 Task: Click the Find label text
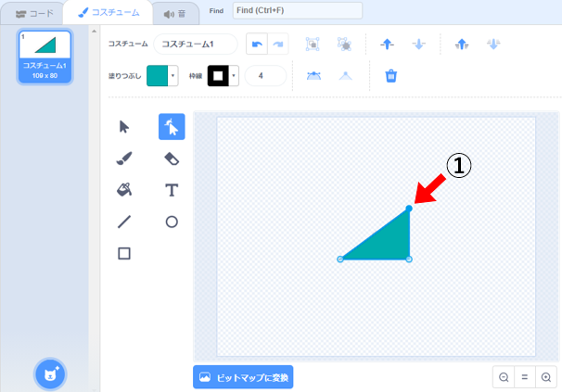(216, 11)
